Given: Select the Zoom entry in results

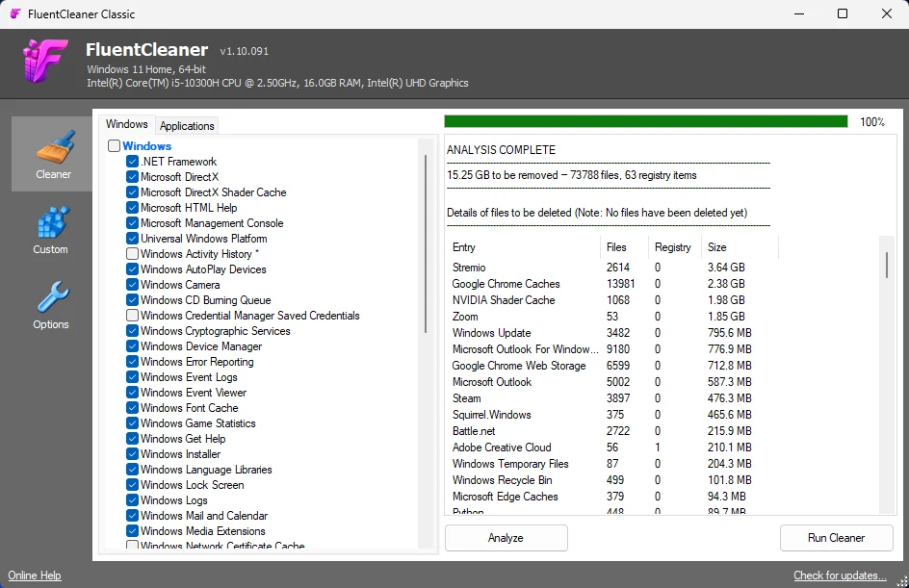Looking at the screenshot, I should pos(614,317).
